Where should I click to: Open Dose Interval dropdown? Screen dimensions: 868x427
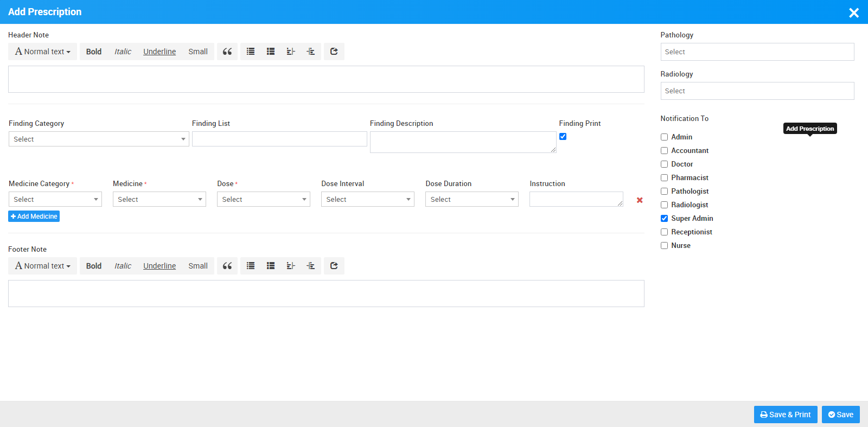[368, 199]
